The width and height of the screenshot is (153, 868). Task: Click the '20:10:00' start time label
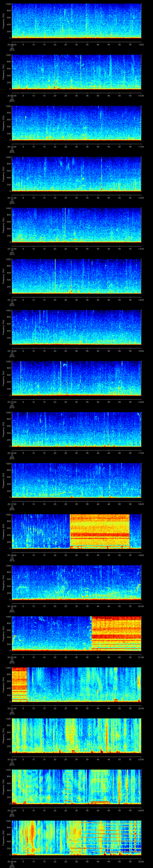click(x=12, y=146)
